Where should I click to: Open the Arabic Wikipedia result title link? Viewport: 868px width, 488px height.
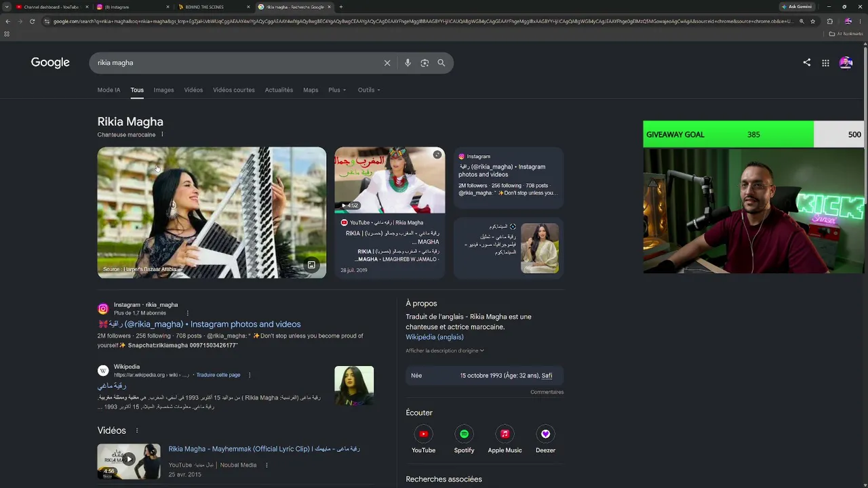tap(112, 386)
